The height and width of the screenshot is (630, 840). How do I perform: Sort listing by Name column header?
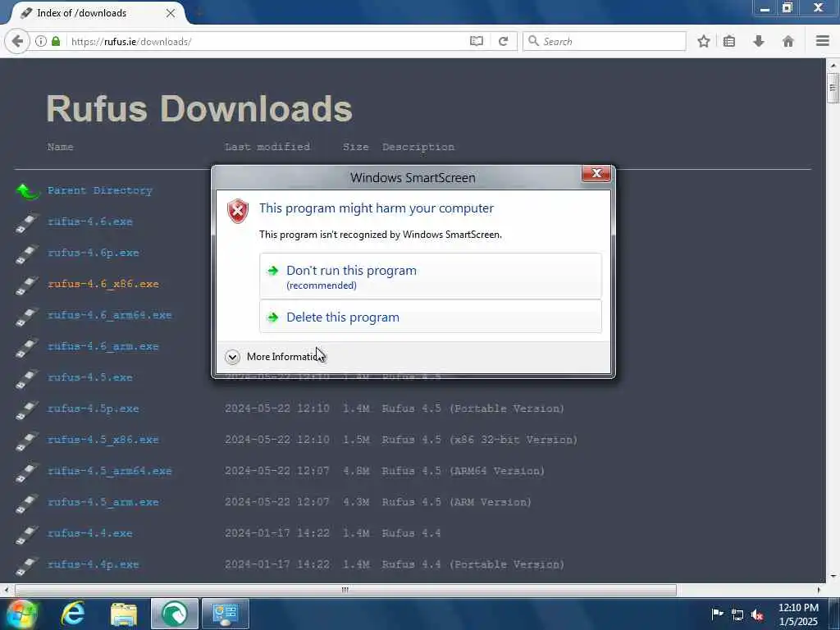coord(60,147)
